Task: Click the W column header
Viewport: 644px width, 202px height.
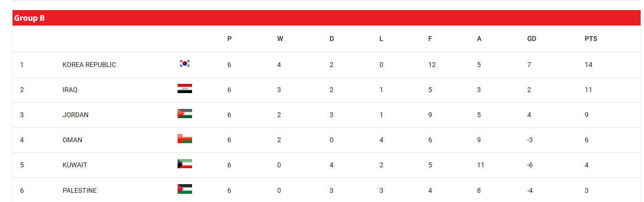Action: pos(280,39)
